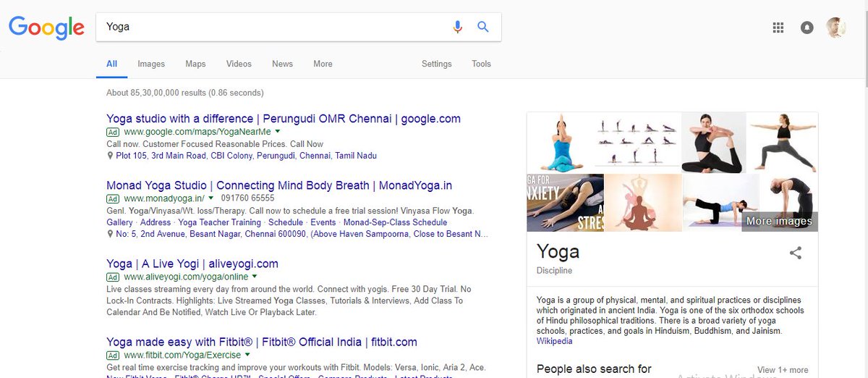Switch to the Maps tab
The width and height of the screenshot is (868, 378).
[195, 64]
